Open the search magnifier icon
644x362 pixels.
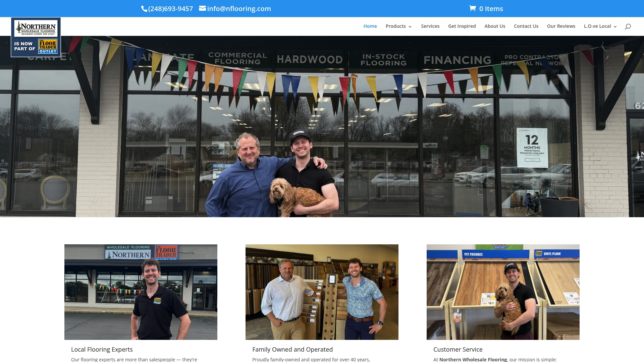click(628, 26)
